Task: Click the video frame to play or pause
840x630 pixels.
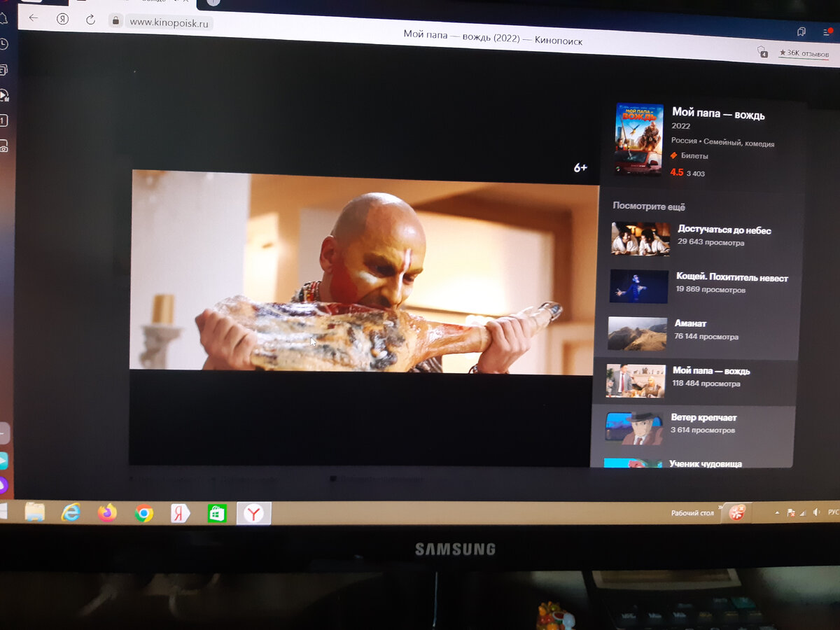Action: pos(364,272)
